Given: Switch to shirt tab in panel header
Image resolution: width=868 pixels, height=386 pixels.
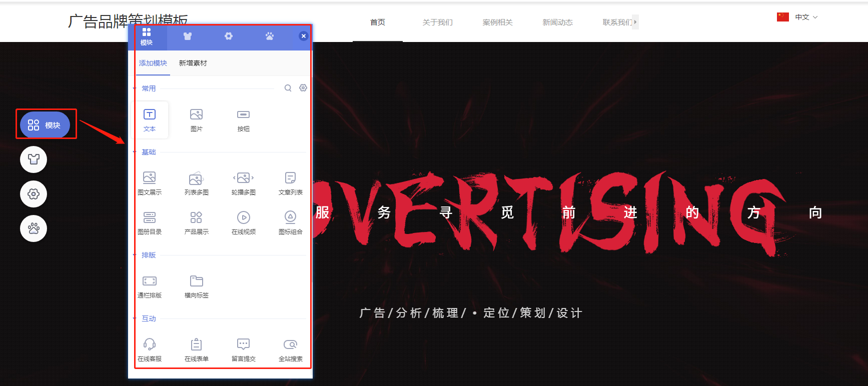Looking at the screenshot, I should 188,36.
